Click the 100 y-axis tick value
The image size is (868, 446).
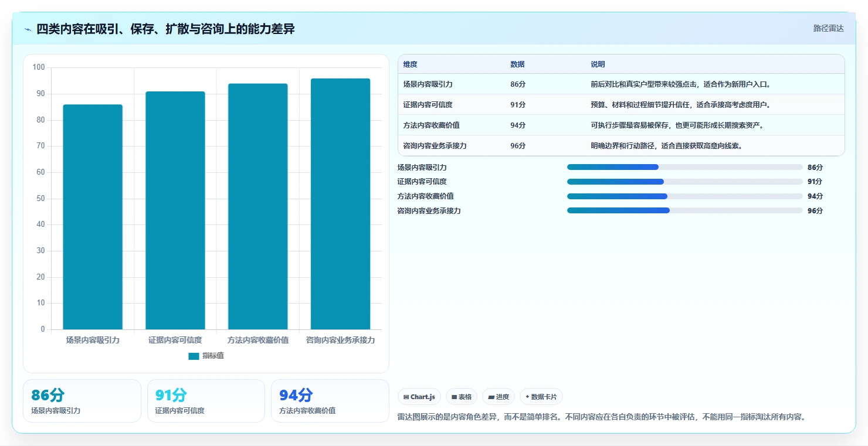click(39, 67)
